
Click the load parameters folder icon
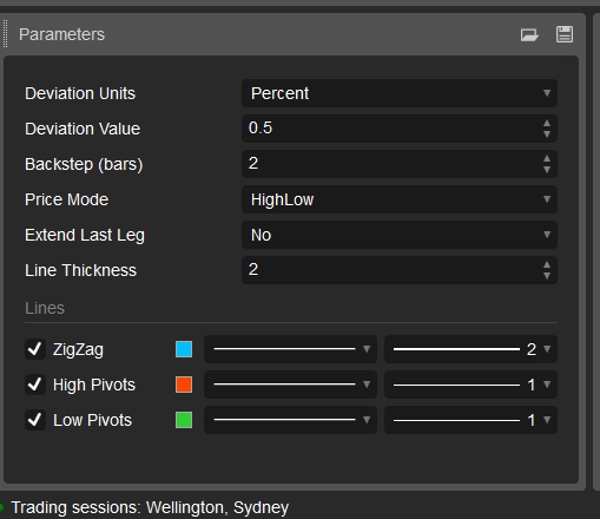click(x=529, y=35)
